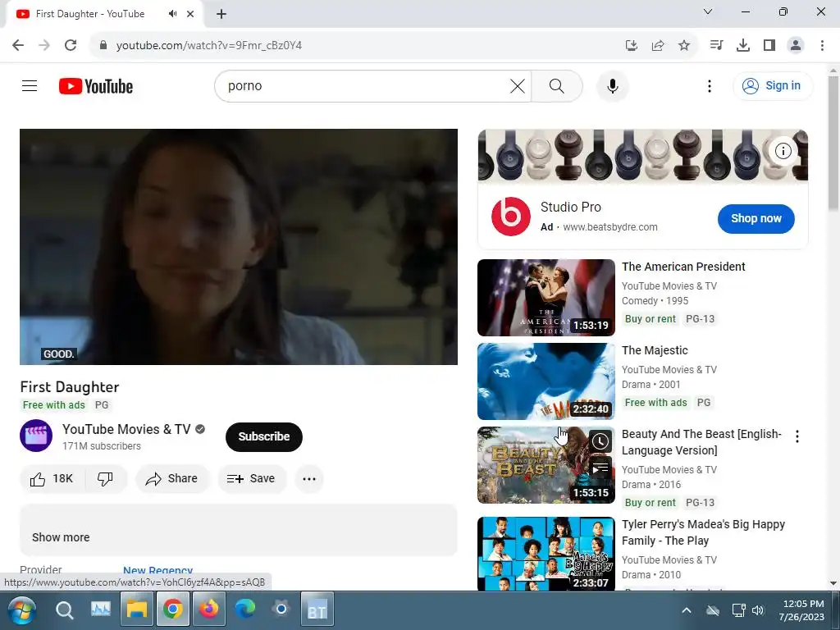This screenshot has width=840, height=630.
Task: Click the Sign in button
Action: [772, 85]
